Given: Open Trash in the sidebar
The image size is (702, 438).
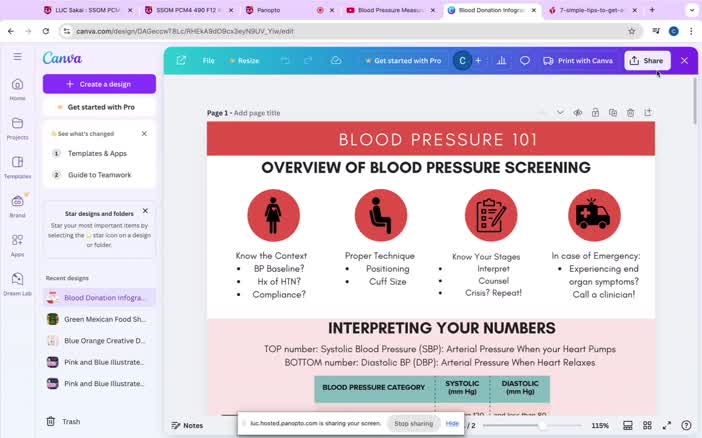Looking at the screenshot, I should [63, 421].
